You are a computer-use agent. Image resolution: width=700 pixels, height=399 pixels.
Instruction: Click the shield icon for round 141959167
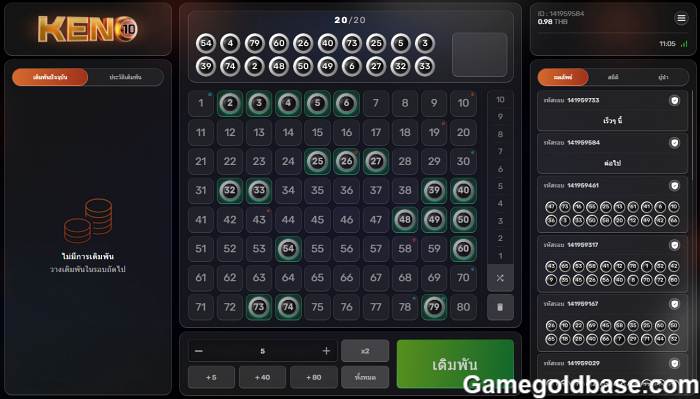coord(674,304)
